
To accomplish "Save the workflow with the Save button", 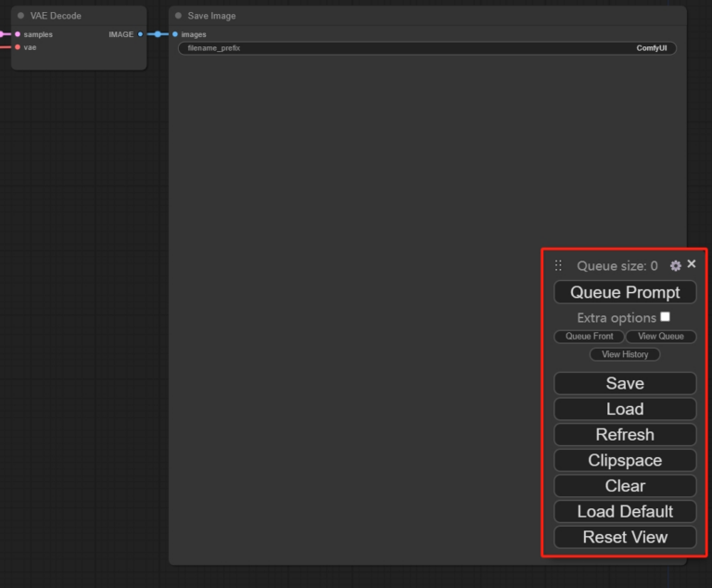I will tap(625, 383).
